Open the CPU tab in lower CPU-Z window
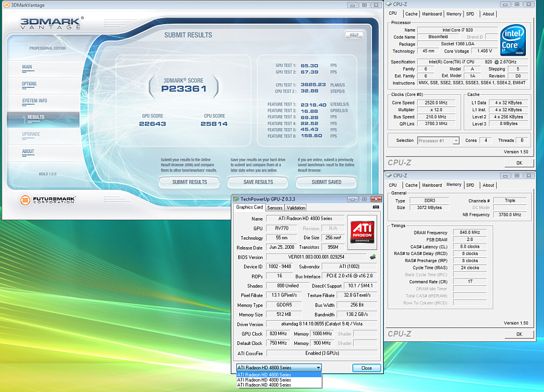 393,185
